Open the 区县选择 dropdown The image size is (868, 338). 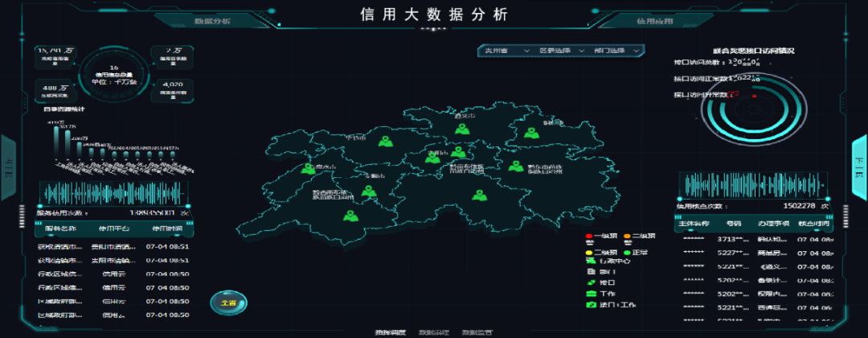point(561,51)
